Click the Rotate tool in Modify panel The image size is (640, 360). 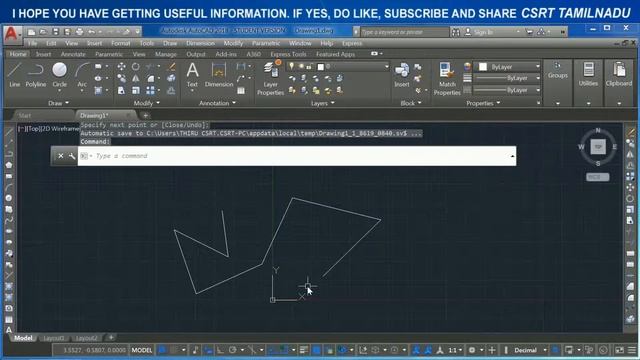136,67
